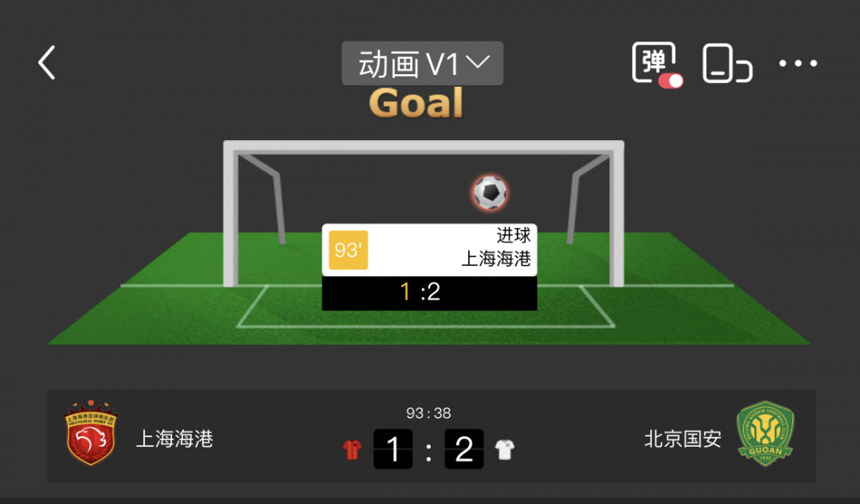Click the soccer ball in goal
The width and height of the screenshot is (860, 504).
(x=491, y=193)
